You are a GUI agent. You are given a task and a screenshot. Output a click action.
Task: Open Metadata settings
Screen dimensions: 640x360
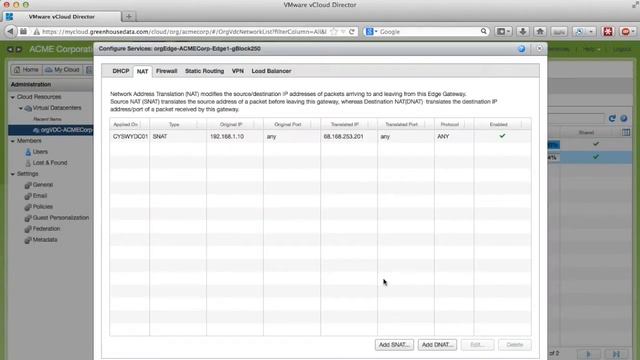pos(45,240)
